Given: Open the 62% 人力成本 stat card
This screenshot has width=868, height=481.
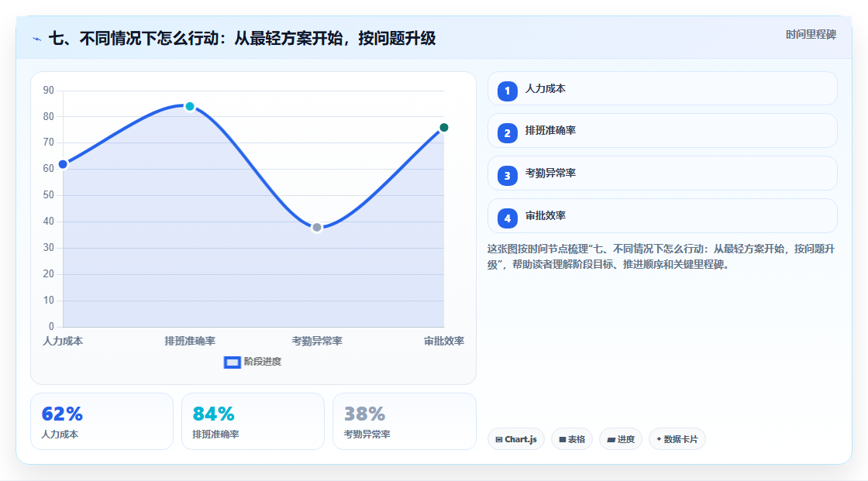Looking at the screenshot, I should point(102,421).
